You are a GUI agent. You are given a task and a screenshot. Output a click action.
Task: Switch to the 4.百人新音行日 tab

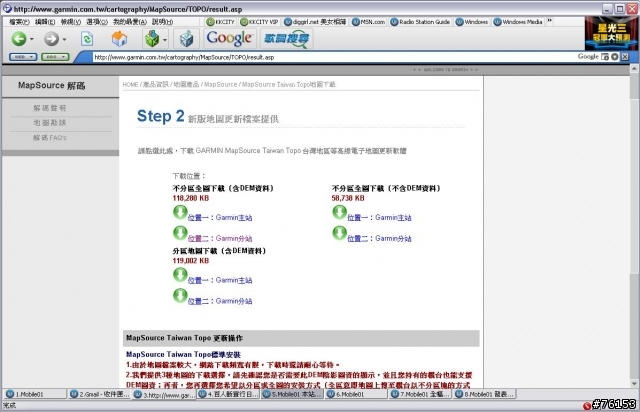228,394
